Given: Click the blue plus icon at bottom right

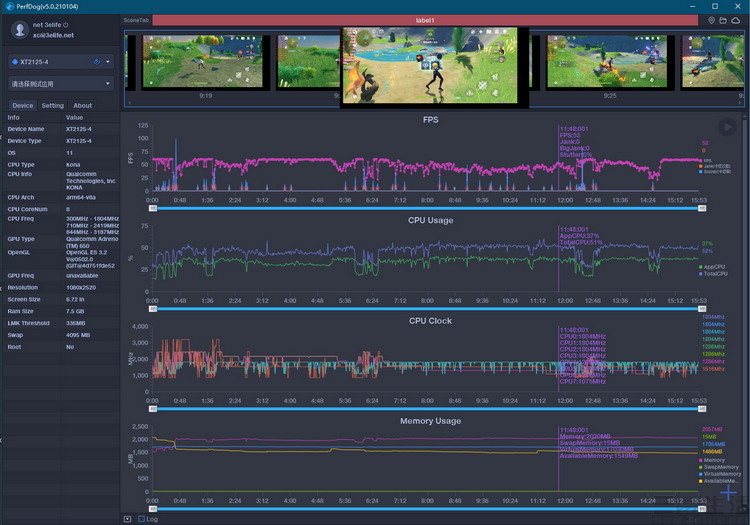Looking at the screenshot, I should point(728,494).
